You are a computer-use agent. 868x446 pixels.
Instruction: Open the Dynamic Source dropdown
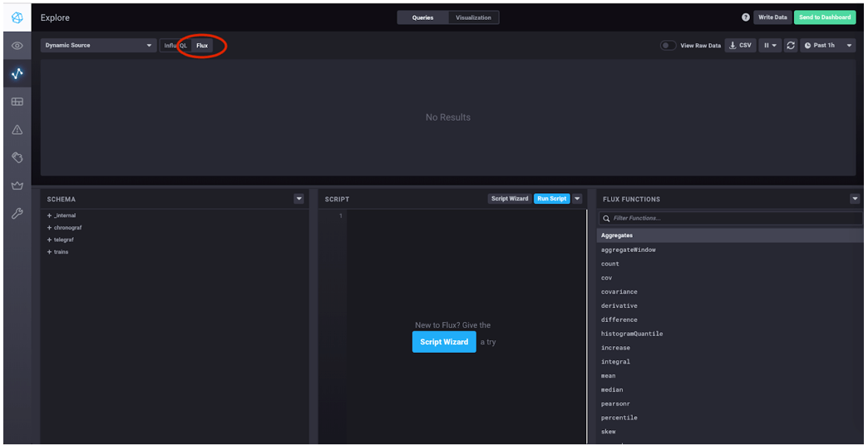pyautogui.click(x=99, y=45)
